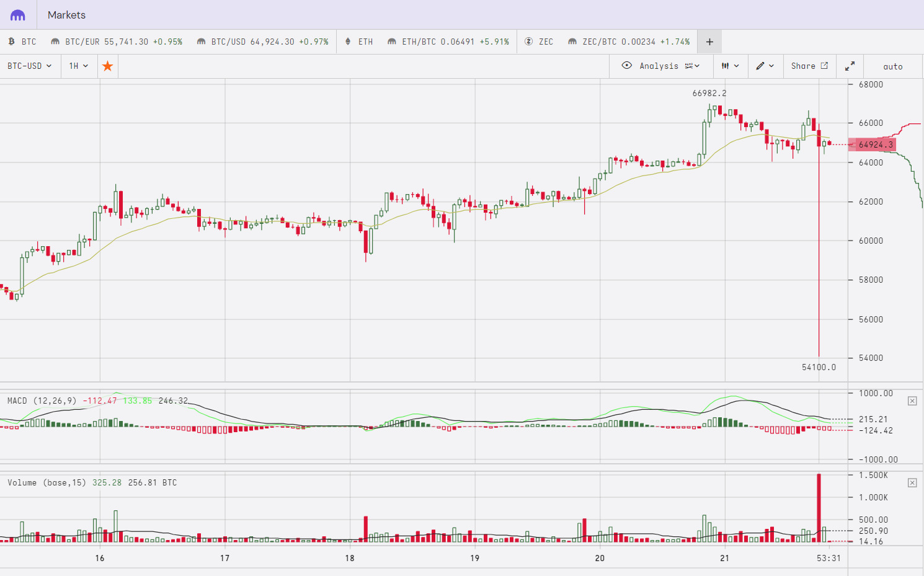Click the auto scale button
Screen dimensions: 924x576
click(x=893, y=66)
